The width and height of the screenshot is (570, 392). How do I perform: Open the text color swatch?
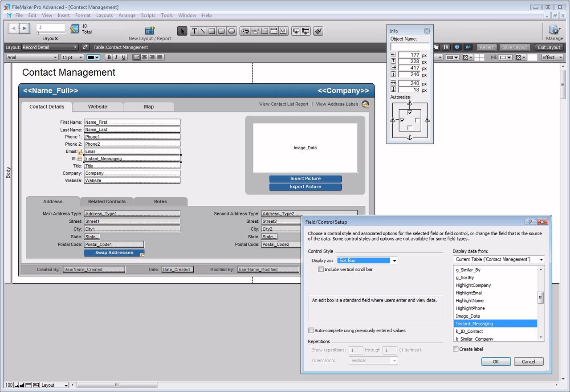tap(93, 57)
